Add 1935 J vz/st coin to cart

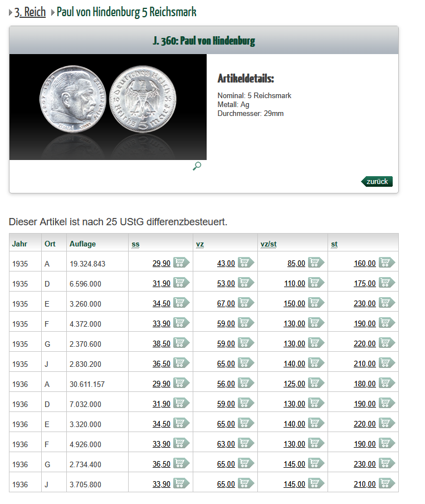[316, 363]
